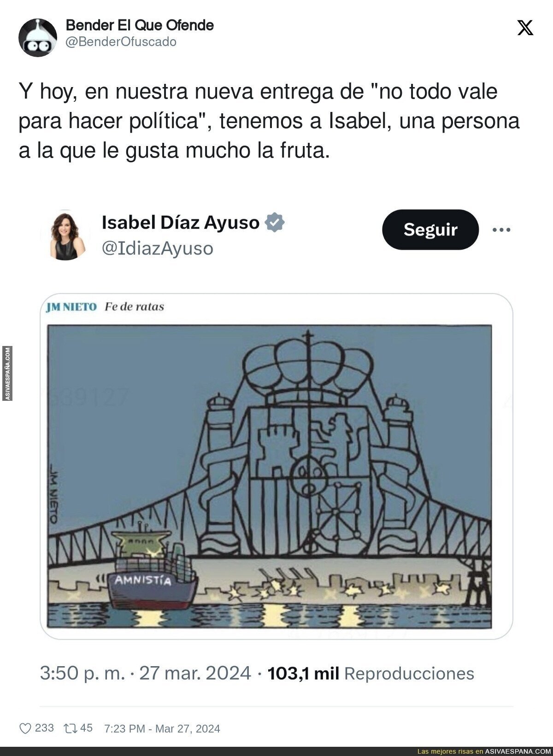Click the Seguir follow button

430,229
